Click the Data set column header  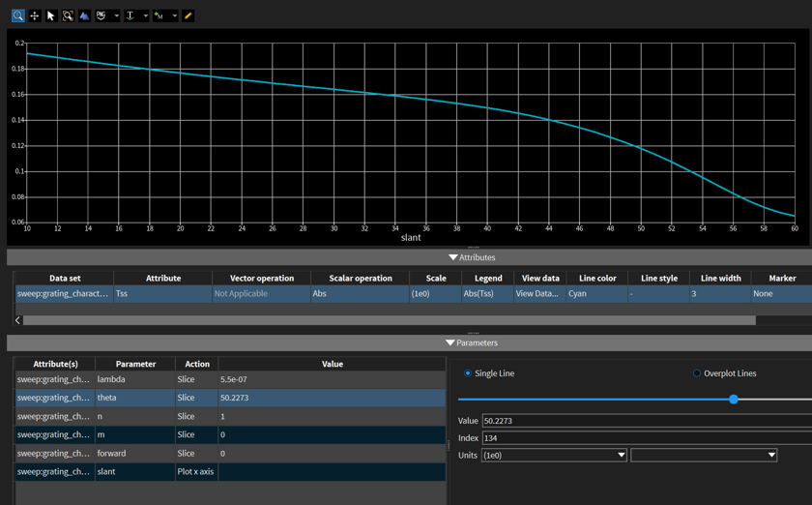click(x=65, y=278)
